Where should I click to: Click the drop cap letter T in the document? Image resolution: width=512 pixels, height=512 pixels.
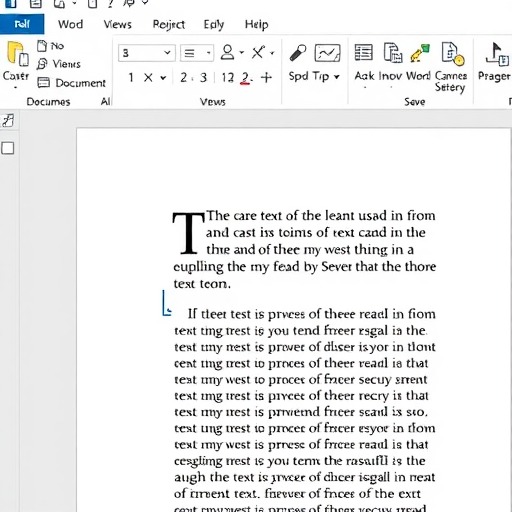188,233
